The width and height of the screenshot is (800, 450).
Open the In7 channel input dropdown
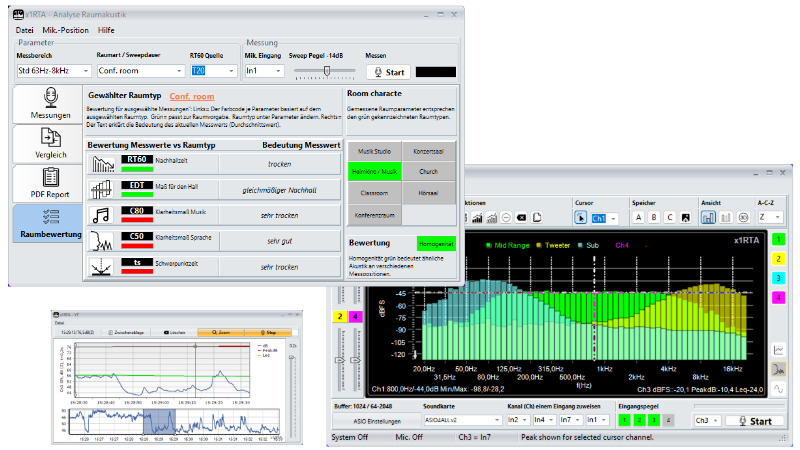tap(570, 420)
